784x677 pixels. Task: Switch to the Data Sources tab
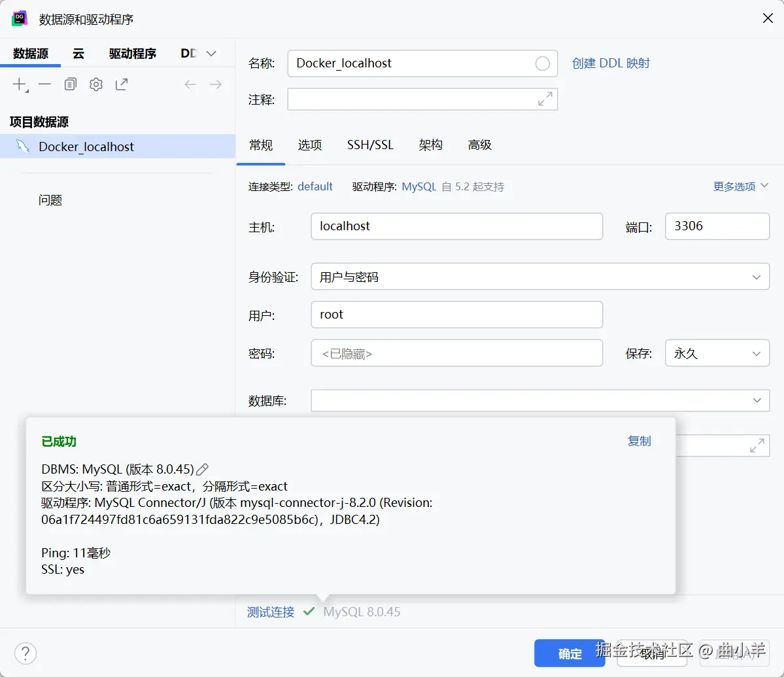(x=31, y=54)
